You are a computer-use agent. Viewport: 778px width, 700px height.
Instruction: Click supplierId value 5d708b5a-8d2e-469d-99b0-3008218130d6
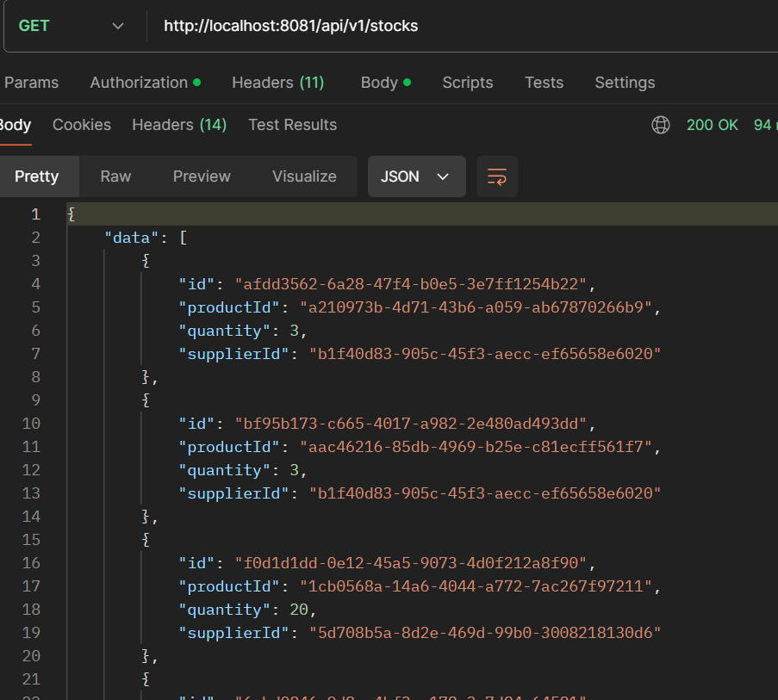pos(485,633)
